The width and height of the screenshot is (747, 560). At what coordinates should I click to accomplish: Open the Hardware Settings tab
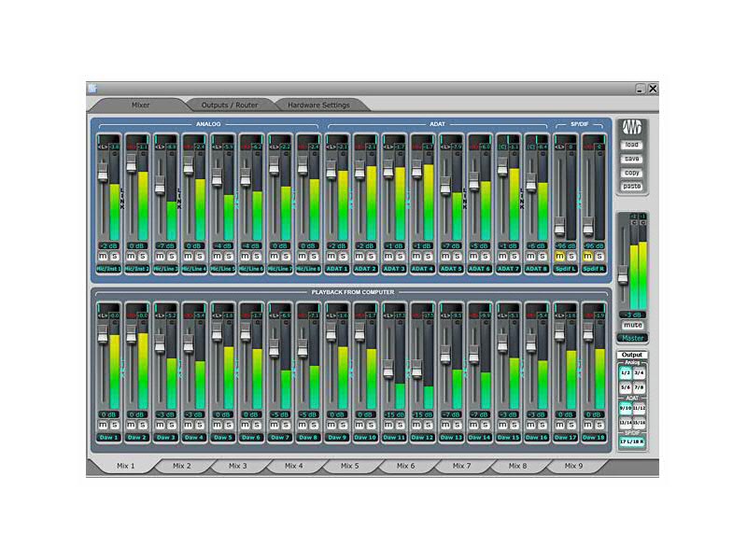318,105
